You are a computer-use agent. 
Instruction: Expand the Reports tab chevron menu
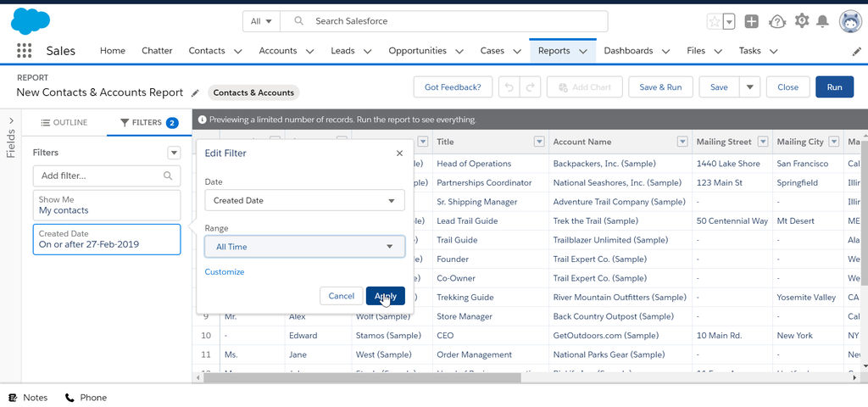coord(583,51)
